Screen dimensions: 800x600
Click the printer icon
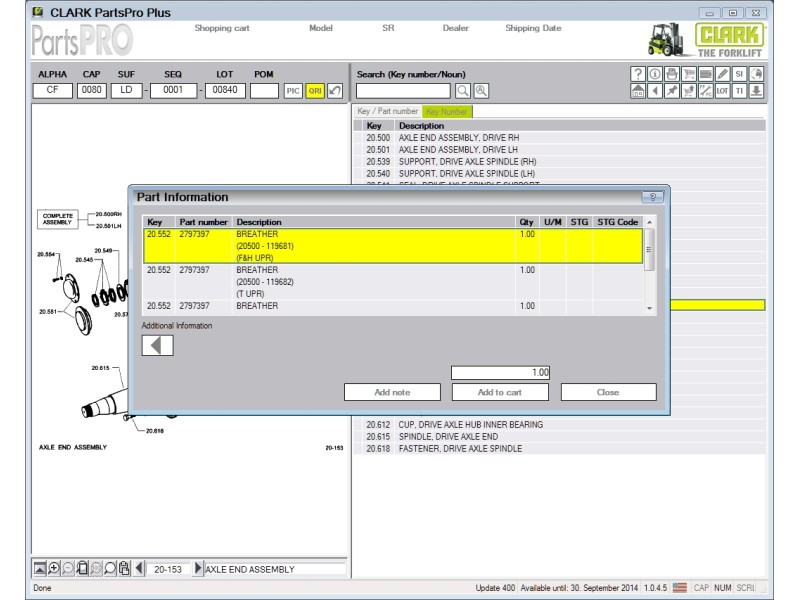point(671,74)
